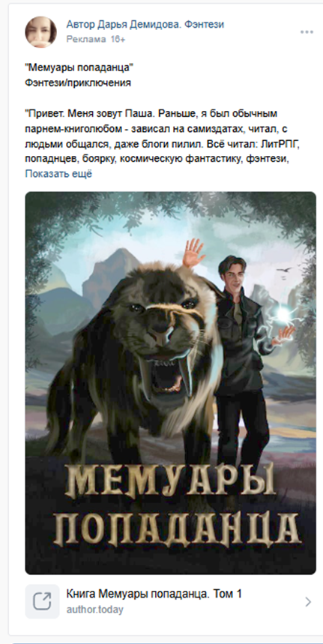Click the "Фэнтези/приключения" genre line

(78, 83)
